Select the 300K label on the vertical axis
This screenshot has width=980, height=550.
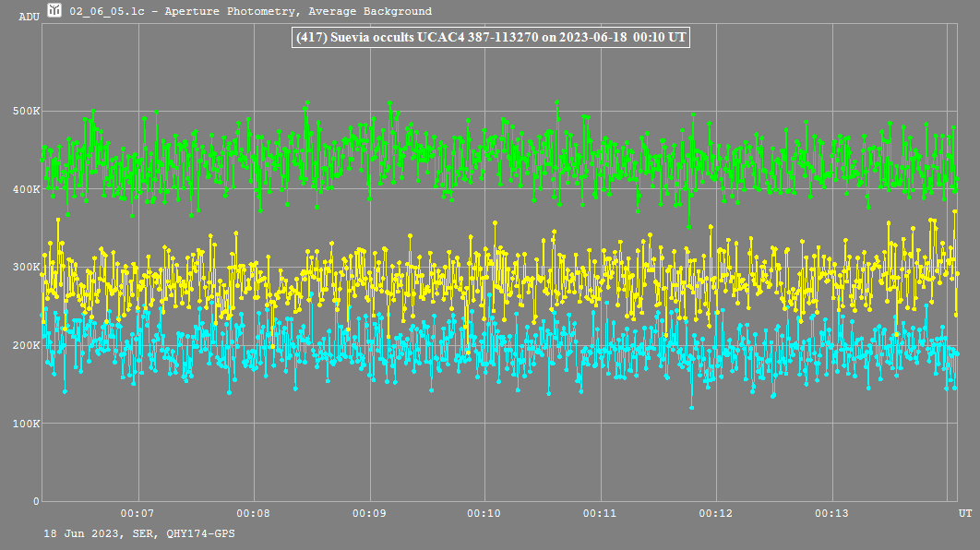[25, 268]
